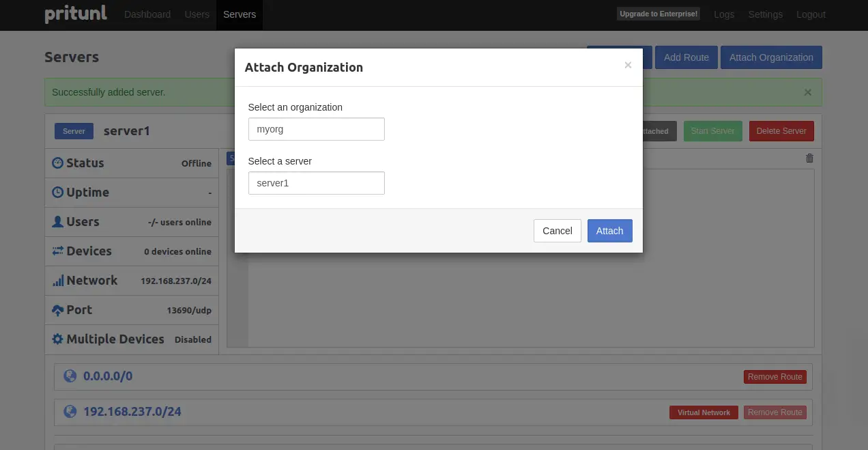Open the Logs page
Image resolution: width=868 pixels, height=450 pixels.
[x=724, y=14]
